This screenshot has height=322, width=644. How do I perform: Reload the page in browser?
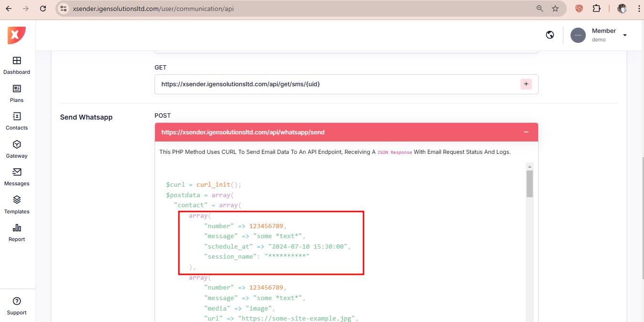tap(43, 9)
